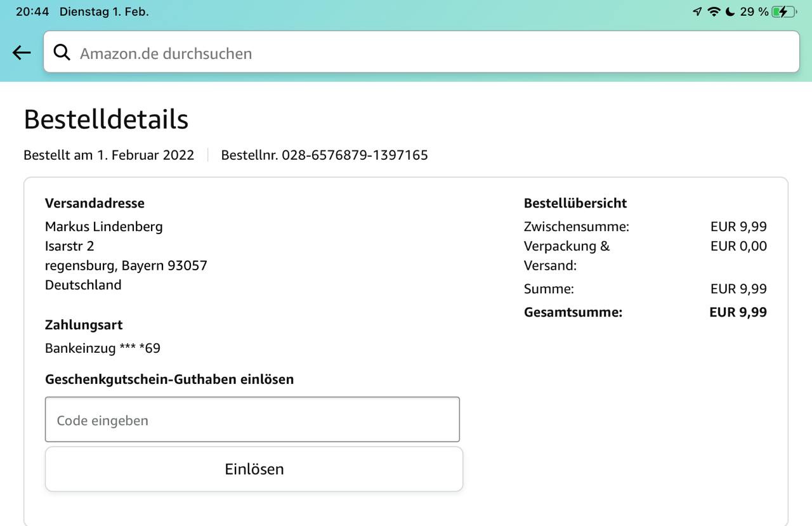
Task: Tap the order date 1. Februar 2022
Action: click(145, 155)
